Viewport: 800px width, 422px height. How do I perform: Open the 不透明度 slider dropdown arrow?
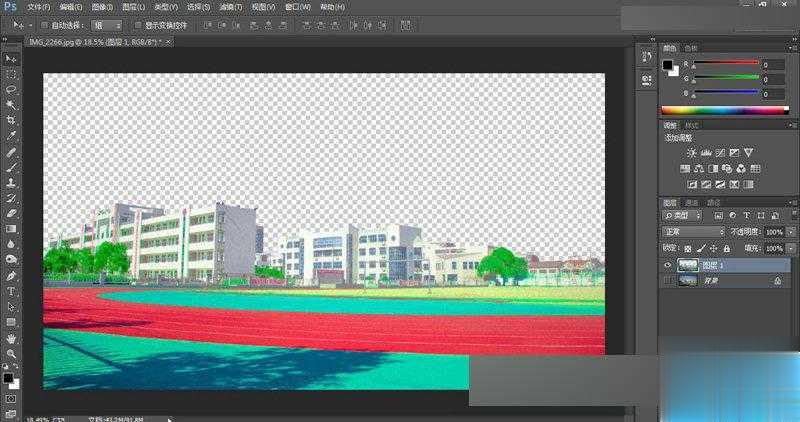pos(791,232)
